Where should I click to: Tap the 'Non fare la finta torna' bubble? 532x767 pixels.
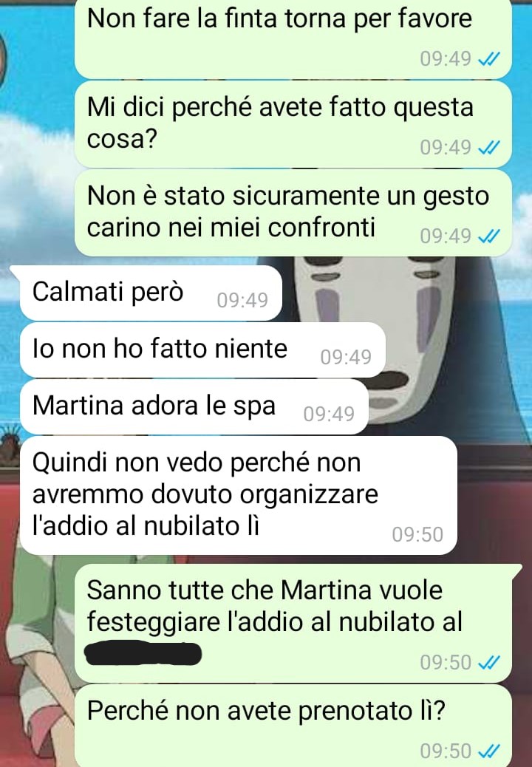coord(293,38)
